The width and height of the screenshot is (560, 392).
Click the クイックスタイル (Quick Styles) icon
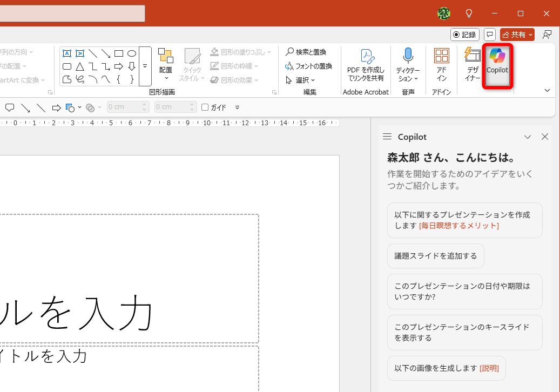pyautogui.click(x=192, y=63)
